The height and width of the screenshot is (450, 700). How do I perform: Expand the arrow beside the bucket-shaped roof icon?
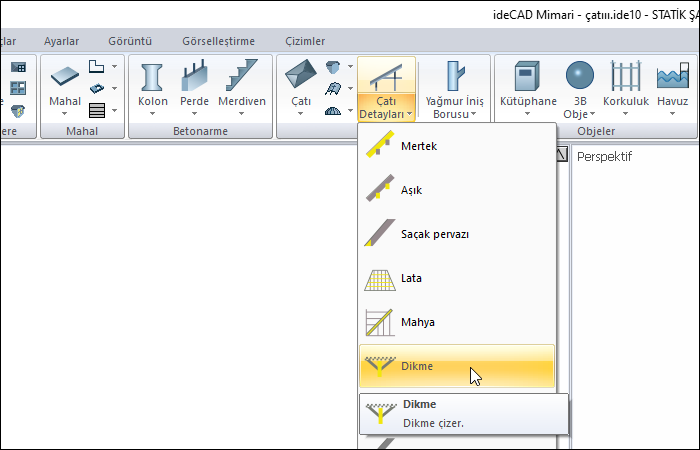pyautogui.click(x=350, y=67)
